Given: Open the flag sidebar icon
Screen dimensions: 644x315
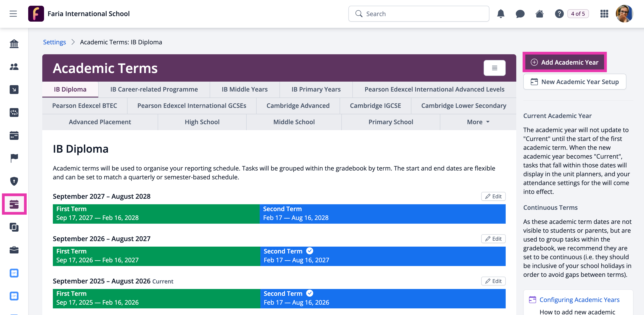Looking at the screenshot, I should click(14, 158).
